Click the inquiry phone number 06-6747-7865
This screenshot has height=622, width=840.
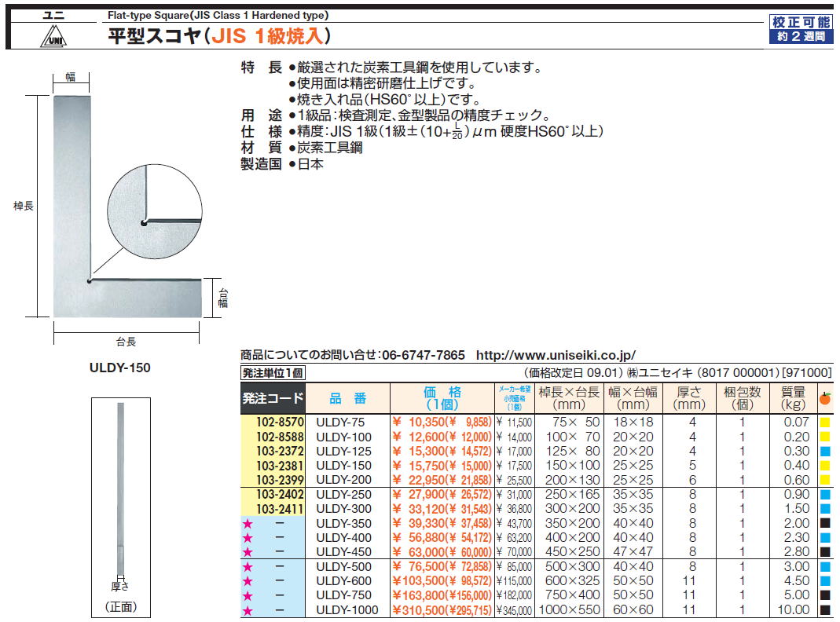pyautogui.click(x=424, y=355)
